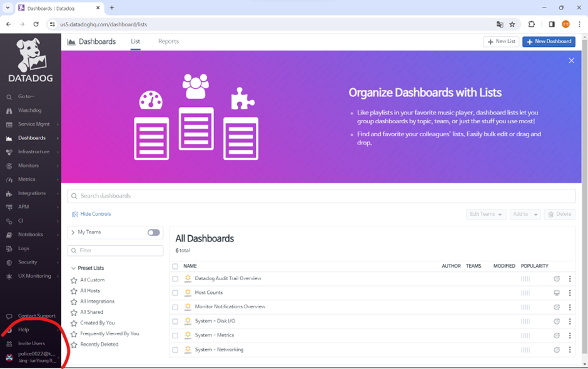Viewport: 588px width, 369px height.
Task: Sort by the MODIFIED column header
Action: pos(504,266)
